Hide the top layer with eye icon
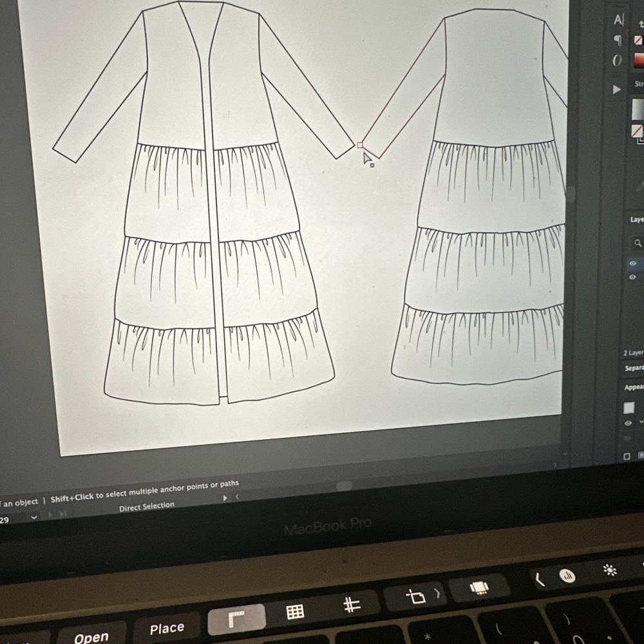 (633, 263)
